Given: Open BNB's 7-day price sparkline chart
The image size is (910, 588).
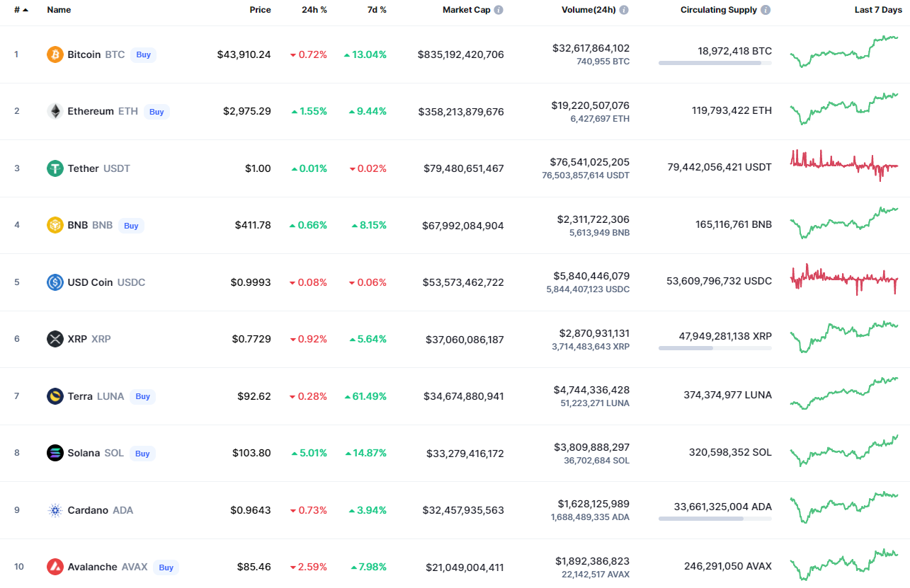Looking at the screenshot, I should [x=844, y=222].
